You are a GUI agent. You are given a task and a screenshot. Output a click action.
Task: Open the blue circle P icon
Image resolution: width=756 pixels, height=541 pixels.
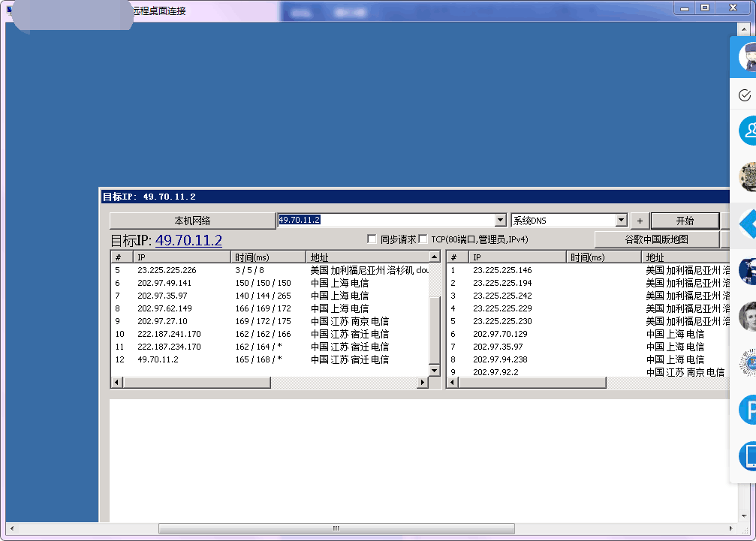tap(748, 410)
